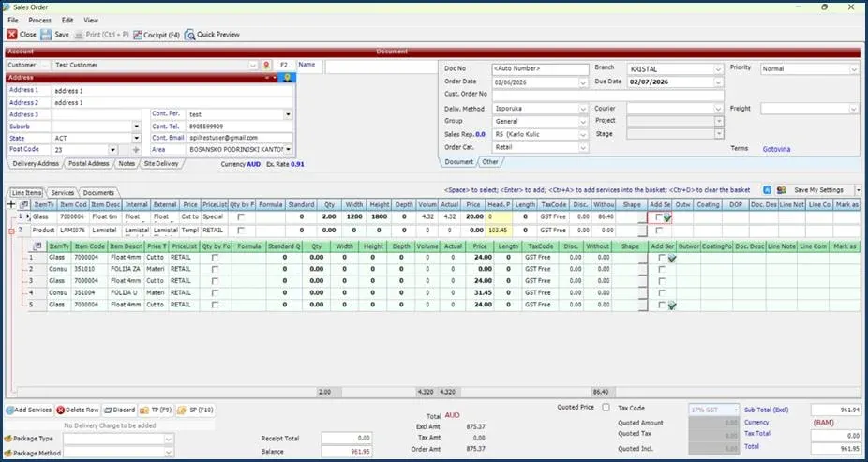Click the Tax Total link

point(756,434)
